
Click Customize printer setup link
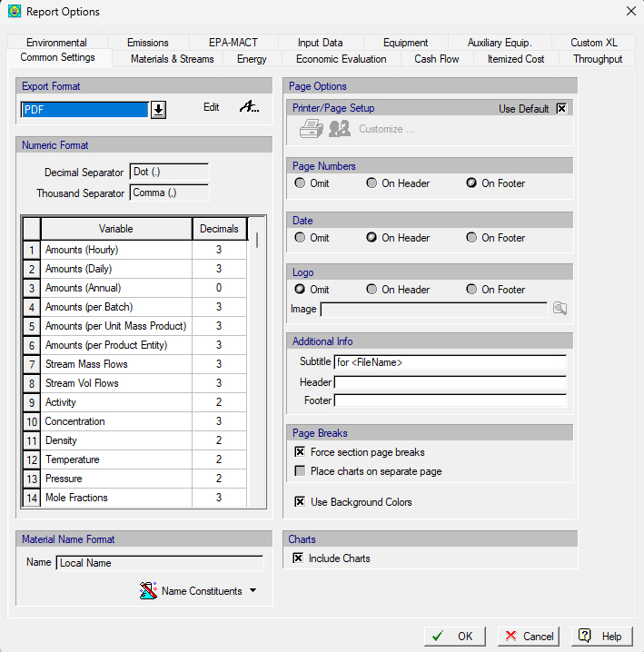(386, 129)
